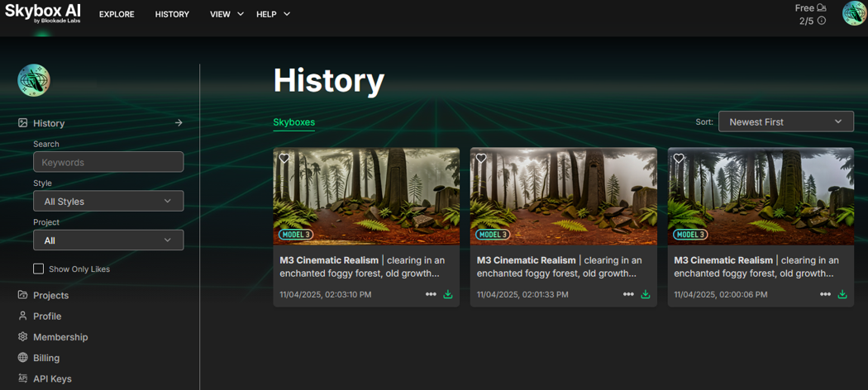The height and width of the screenshot is (390, 868).
Task: Open the VIEW menu
Action: point(226,14)
